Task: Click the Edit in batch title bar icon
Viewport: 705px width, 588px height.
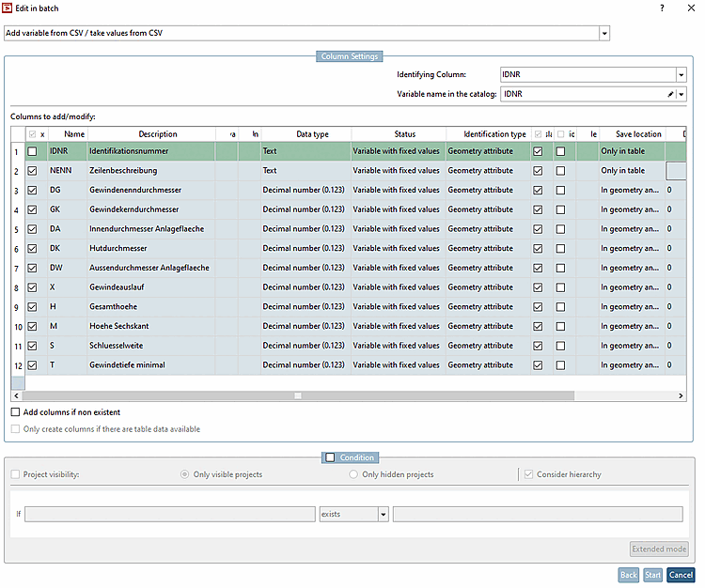Action: pyautogui.click(x=8, y=8)
